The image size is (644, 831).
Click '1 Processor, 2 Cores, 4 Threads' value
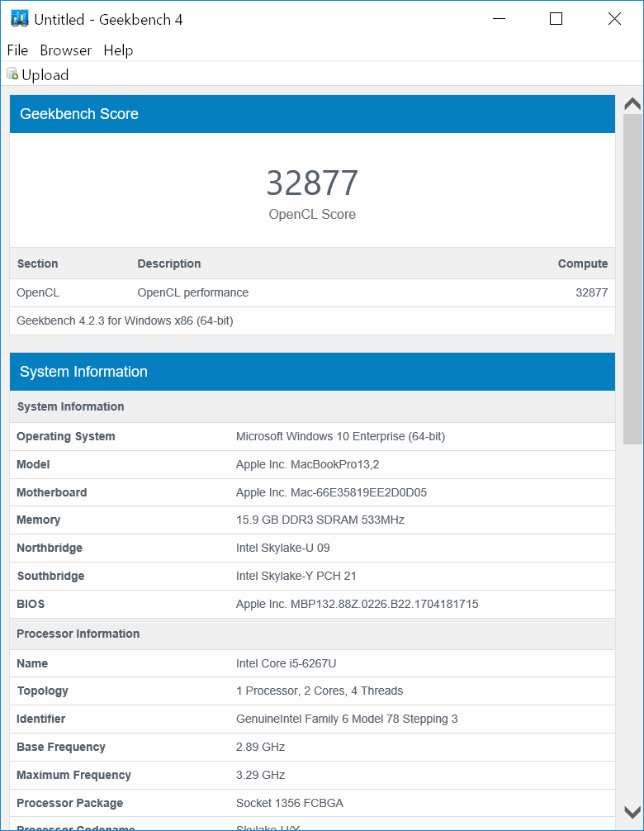point(320,691)
